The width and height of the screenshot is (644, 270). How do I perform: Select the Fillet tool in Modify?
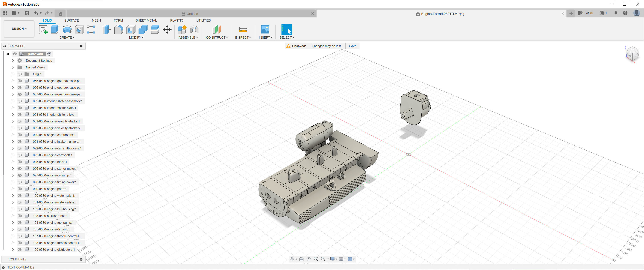pyautogui.click(x=119, y=30)
